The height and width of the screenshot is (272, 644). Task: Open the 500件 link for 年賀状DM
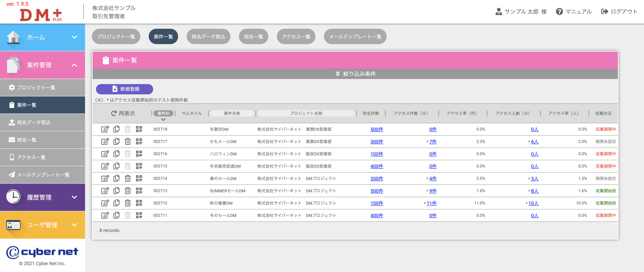[377, 129]
